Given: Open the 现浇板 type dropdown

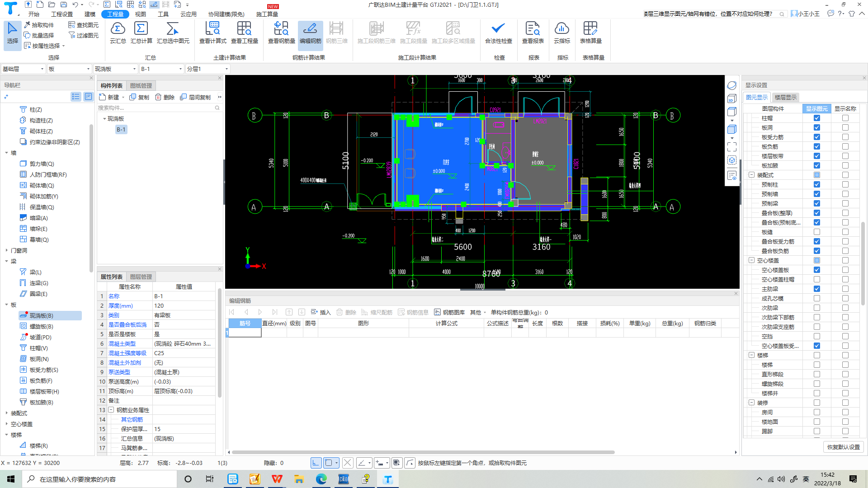Looking at the screenshot, I should pos(115,69).
